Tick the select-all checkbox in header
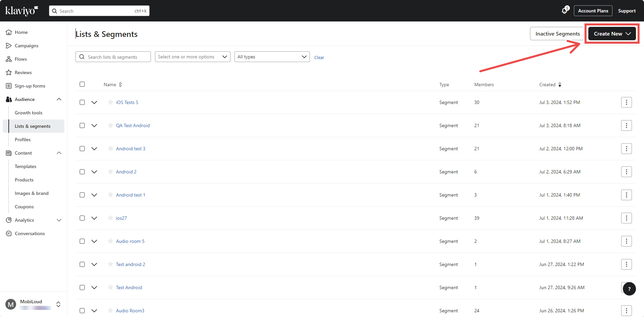Screen dimensions: 644x317 (82, 84)
